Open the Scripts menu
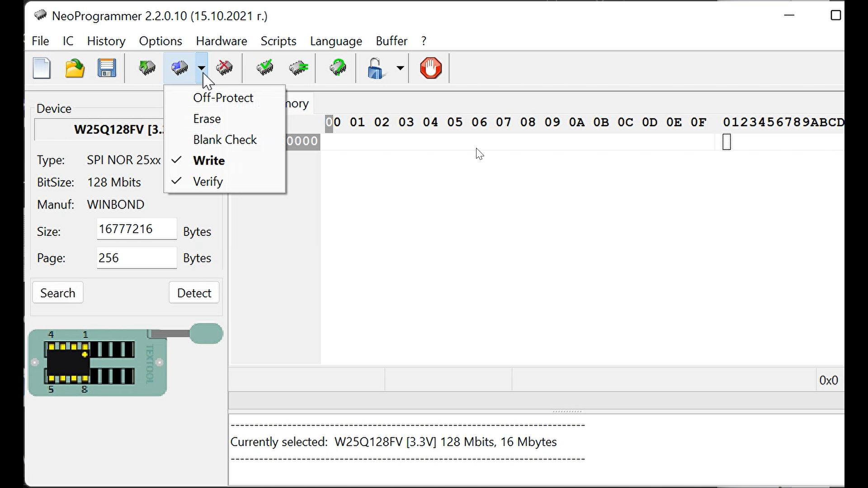The image size is (868, 488). coord(278,41)
